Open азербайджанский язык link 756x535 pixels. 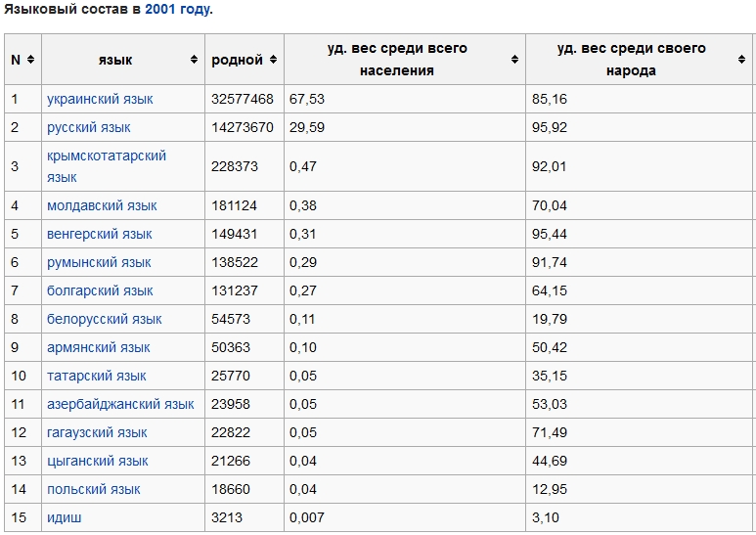120,404
